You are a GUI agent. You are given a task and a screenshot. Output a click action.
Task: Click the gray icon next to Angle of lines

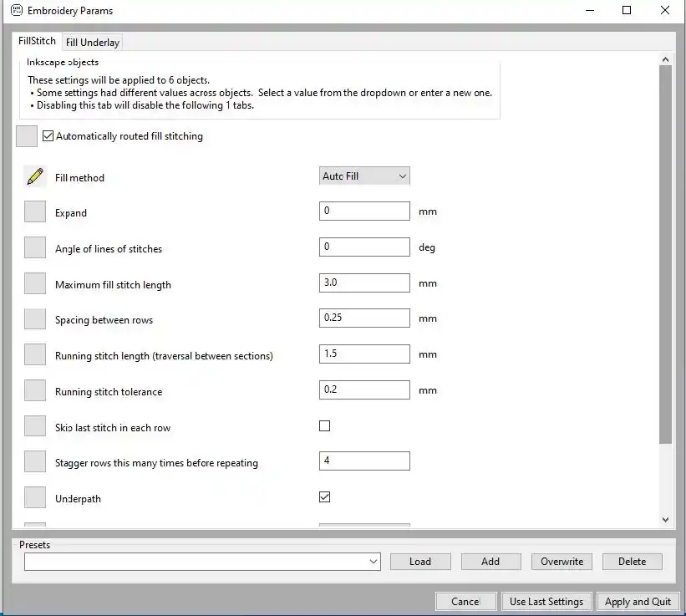pos(35,248)
